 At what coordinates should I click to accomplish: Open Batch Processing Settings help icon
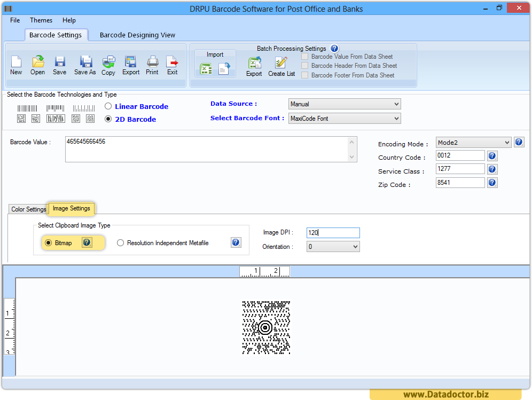coord(334,49)
